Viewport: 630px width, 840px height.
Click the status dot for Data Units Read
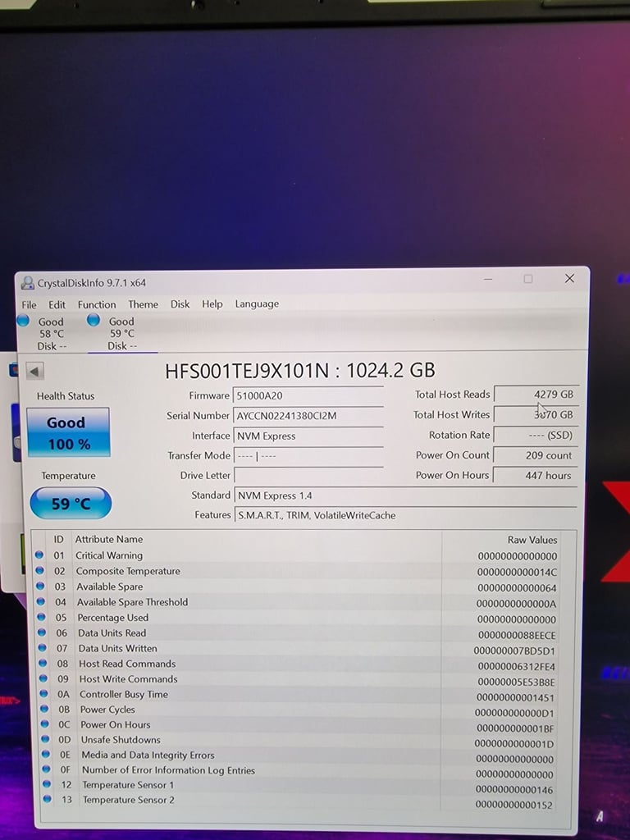point(43,632)
